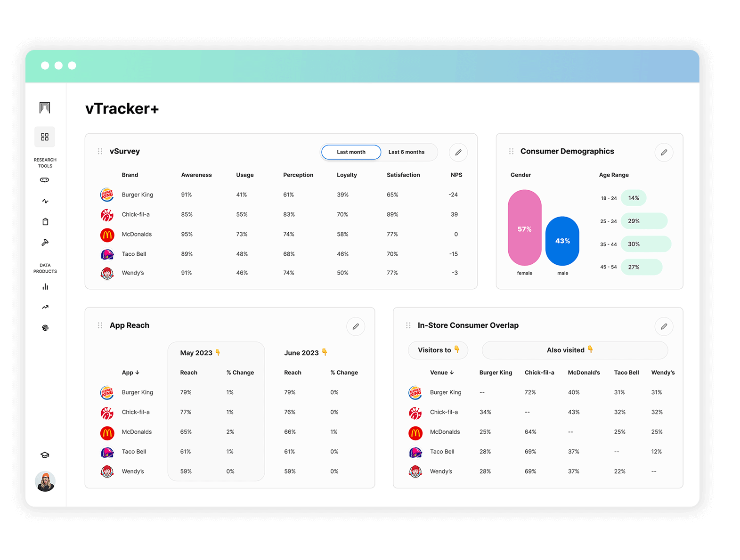Image resolution: width=740 pixels, height=560 pixels.
Task: Select McDonalds Awareness value 95%
Action: pos(187,234)
